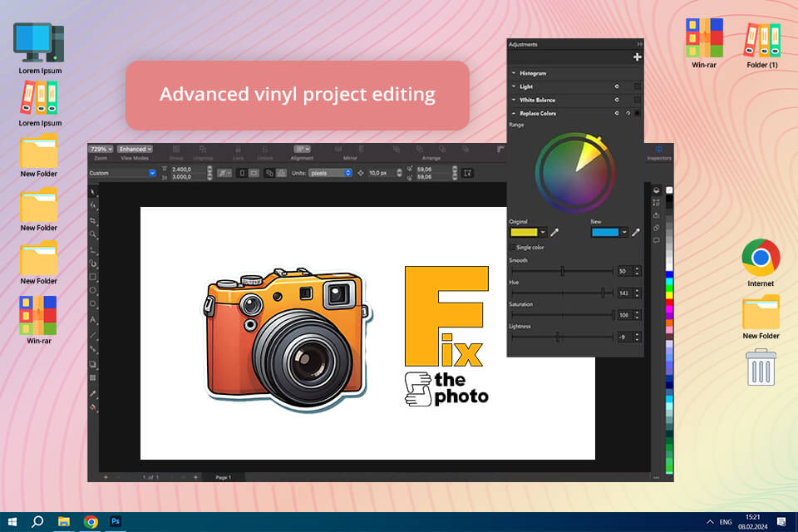Open the export inspector icon in sidebar
Image resolution: width=798 pixels, height=532 pixels.
[657, 214]
